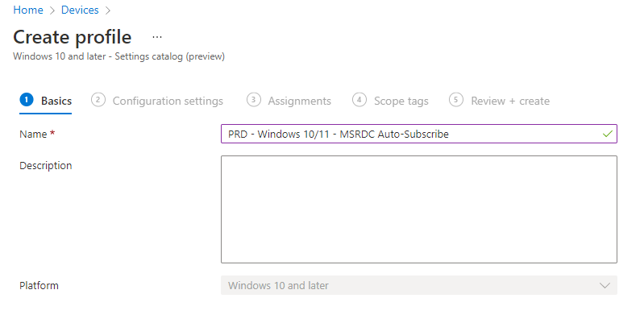This screenshot has height=323, width=644.
Task: Go to the Home breadcrumb link
Action: pyautogui.click(x=28, y=10)
